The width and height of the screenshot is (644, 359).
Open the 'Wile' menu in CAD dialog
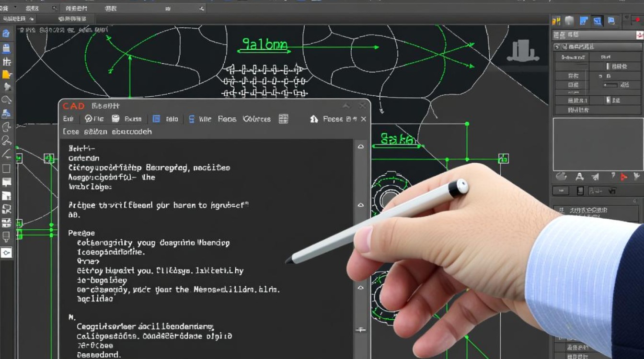pos(205,119)
